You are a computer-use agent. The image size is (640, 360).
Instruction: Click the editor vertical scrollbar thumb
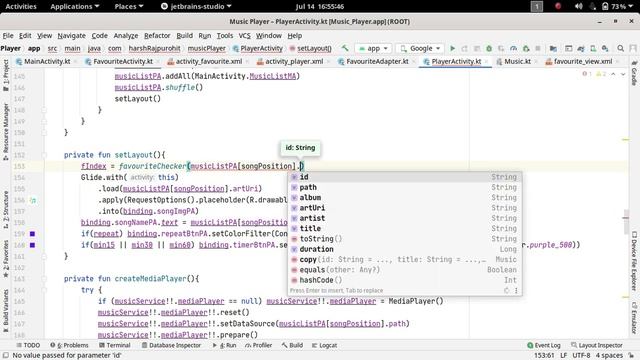(x=626, y=222)
